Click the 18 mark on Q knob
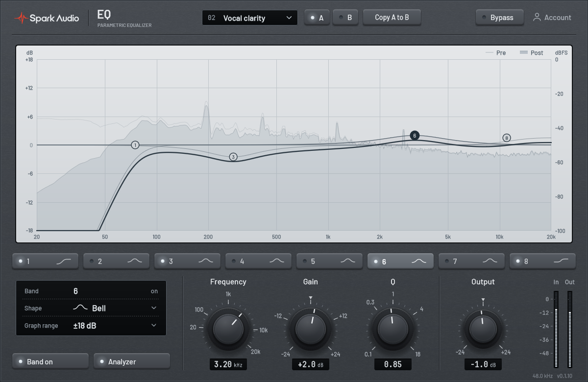The width and height of the screenshot is (588, 382). [x=418, y=354]
